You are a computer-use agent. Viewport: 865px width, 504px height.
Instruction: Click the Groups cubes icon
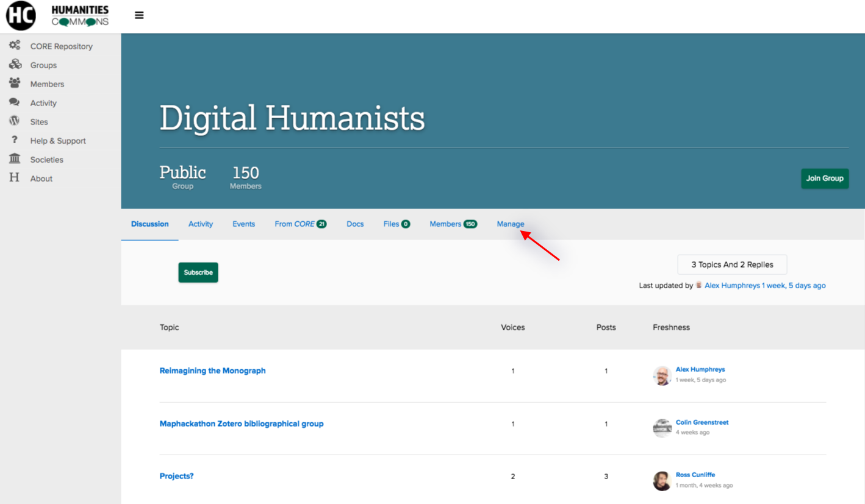[x=15, y=65]
